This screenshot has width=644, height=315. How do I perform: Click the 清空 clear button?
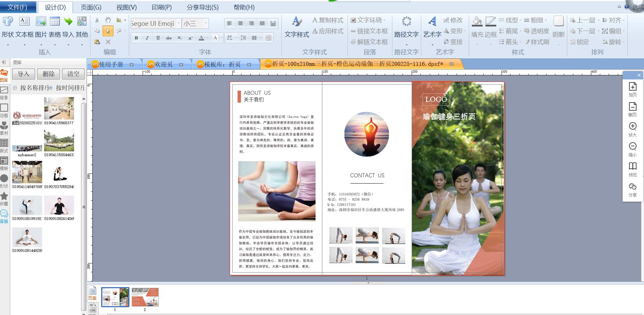[73, 74]
